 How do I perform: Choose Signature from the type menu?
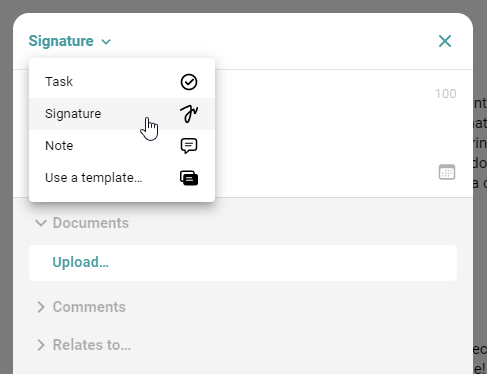(x=122, y=114)
